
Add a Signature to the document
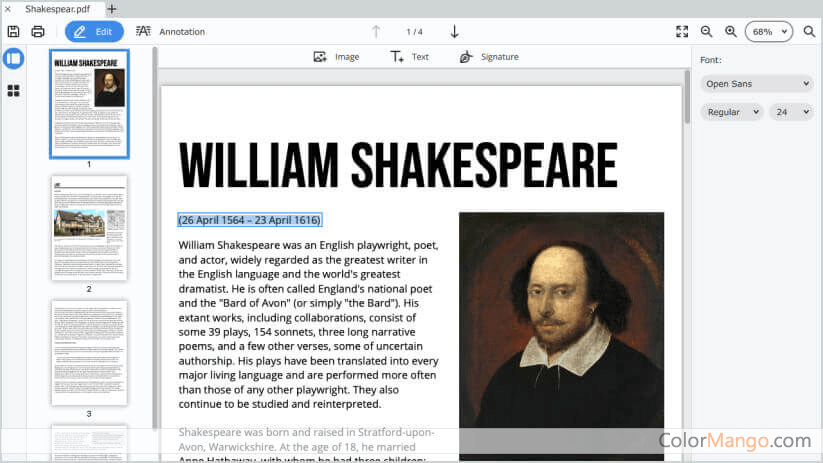pos(489,57)
